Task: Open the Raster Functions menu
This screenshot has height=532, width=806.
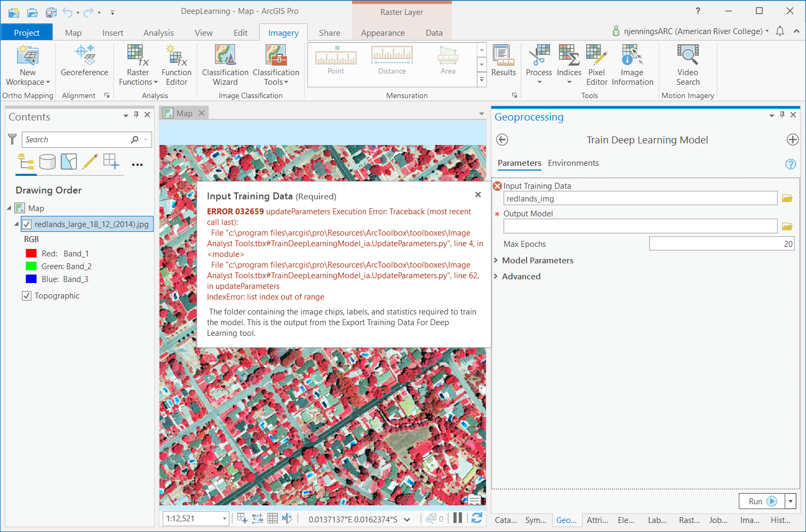Action: pos(138,65)
